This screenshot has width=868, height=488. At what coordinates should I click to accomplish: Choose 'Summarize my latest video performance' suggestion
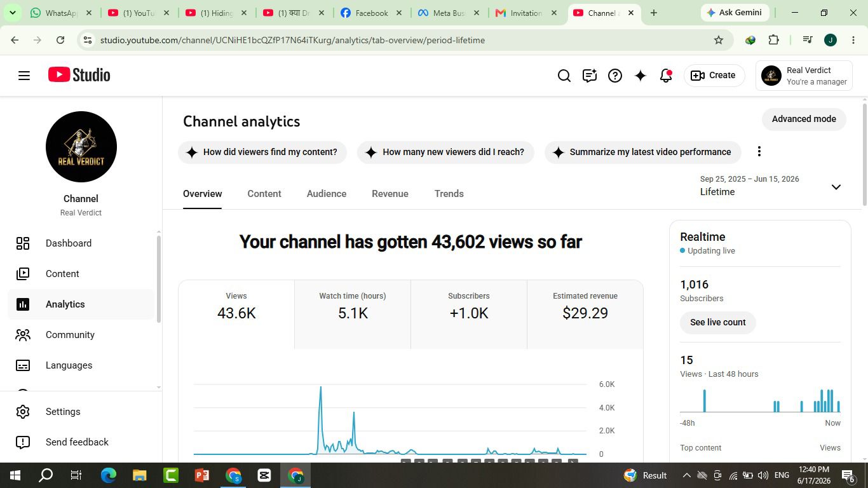(643, 152)
